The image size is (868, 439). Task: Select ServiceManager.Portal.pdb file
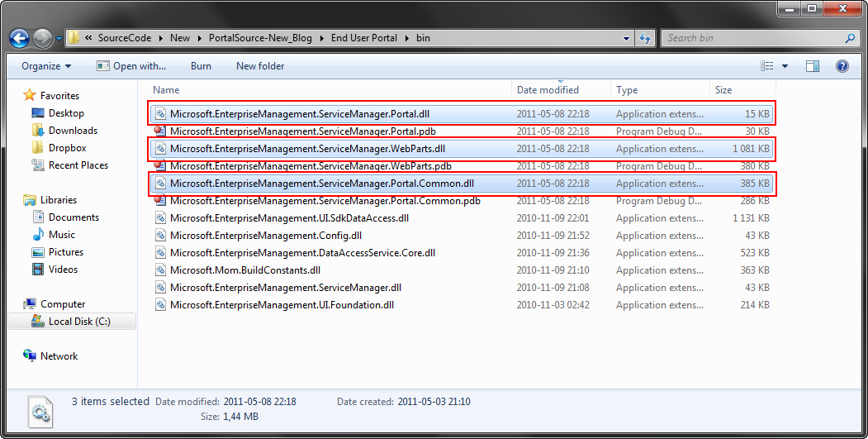462,131
